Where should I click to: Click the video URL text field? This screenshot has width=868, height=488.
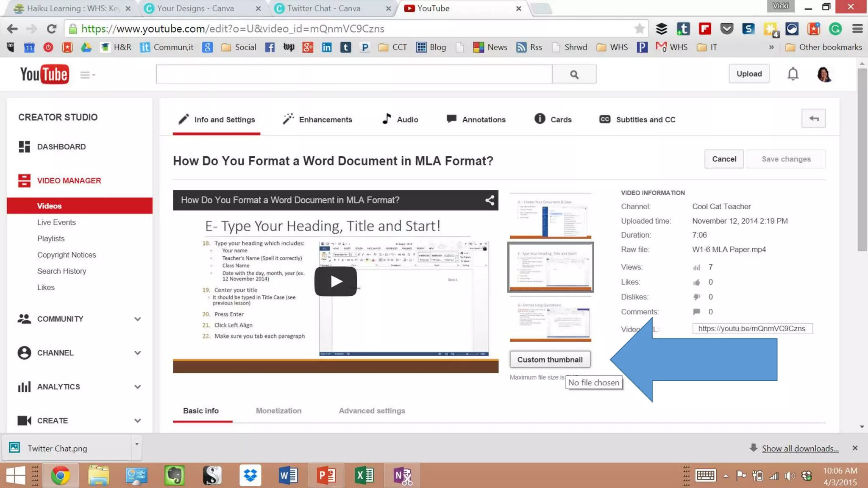click(x=752, y=329)
